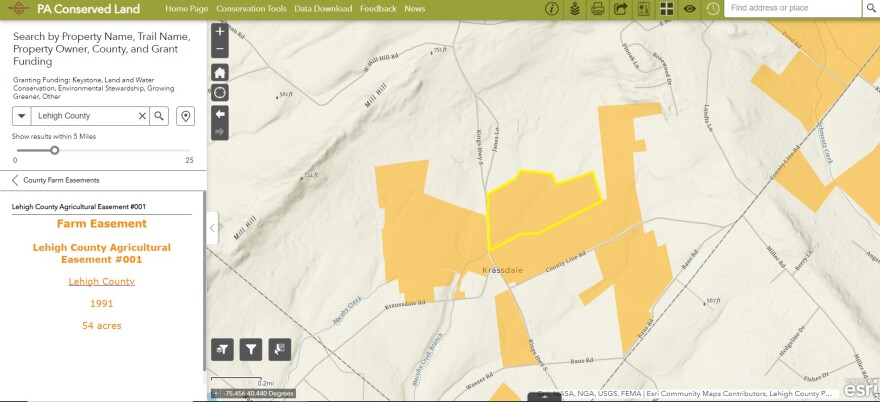The image size is (880, 402).
Task: Collapse the left side panel handle
Action: click(211, 228)
